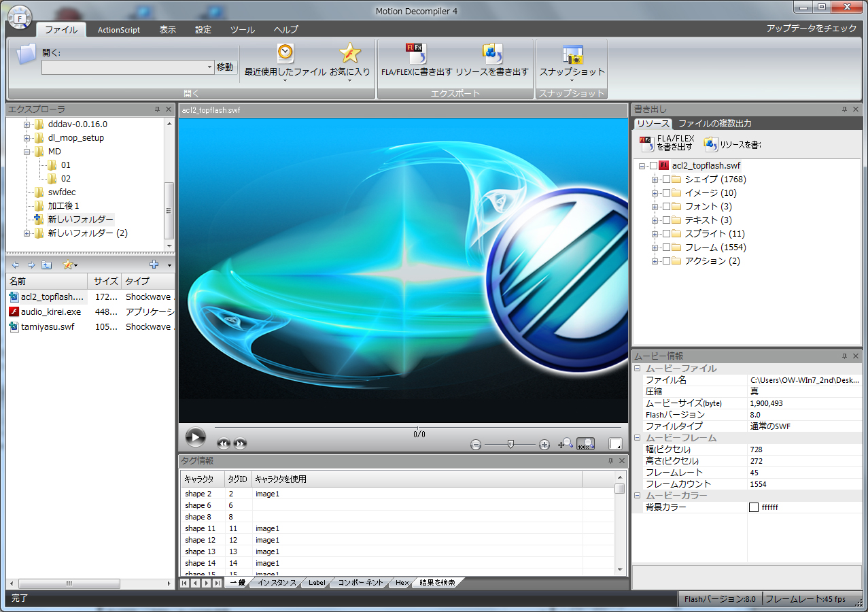Click リソースを書き出す in the 書き出し panel

click(x=732, y=143)
